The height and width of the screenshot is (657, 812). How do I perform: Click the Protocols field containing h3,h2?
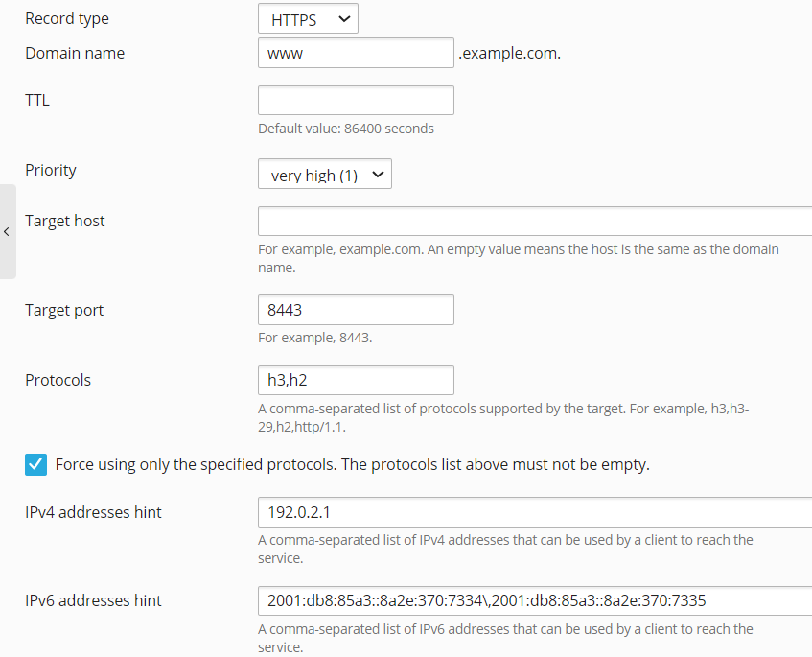pos(355,380)
